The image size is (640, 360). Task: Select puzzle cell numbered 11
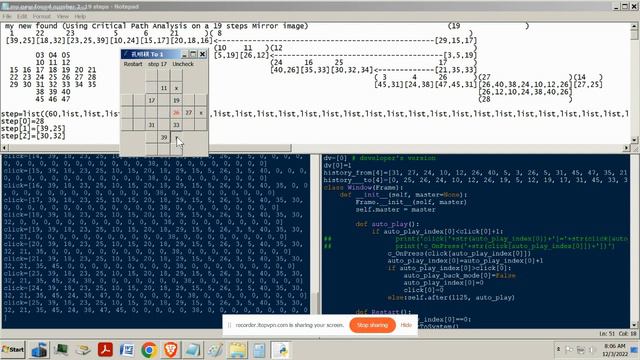(164, 88)
